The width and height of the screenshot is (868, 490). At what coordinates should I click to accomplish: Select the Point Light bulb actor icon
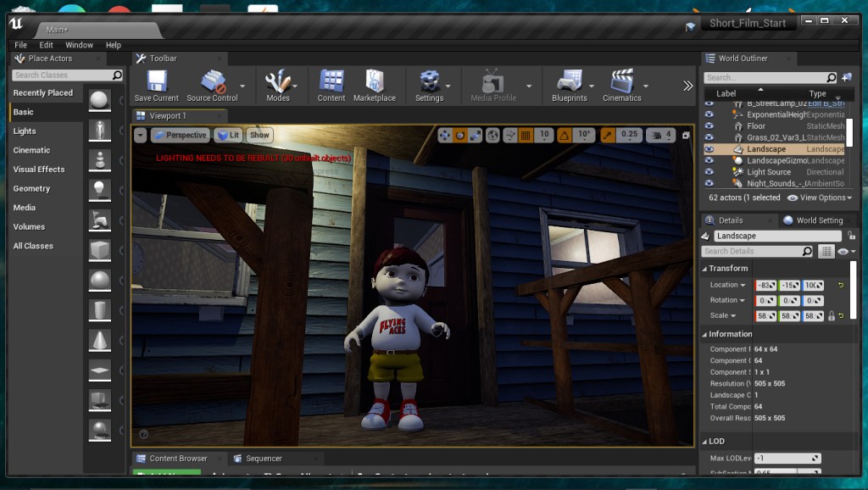point(100,189)
